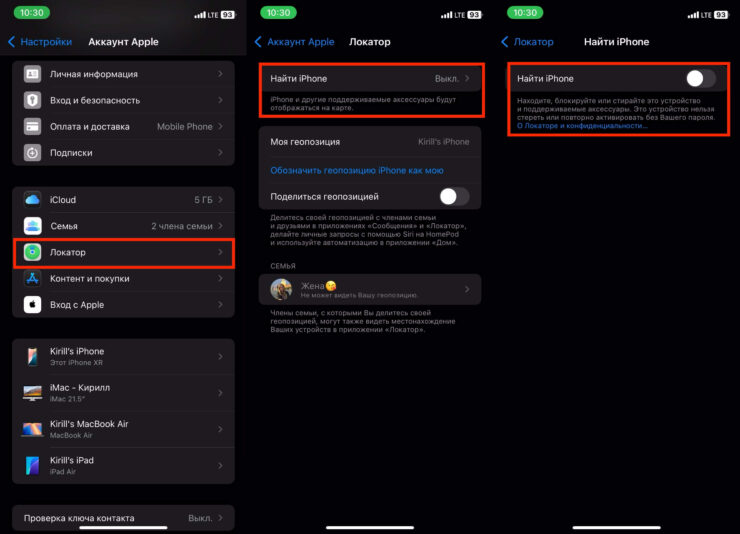Open Моя геопозиция row
The image size is (740, 534).
click(x=370, y=142)
